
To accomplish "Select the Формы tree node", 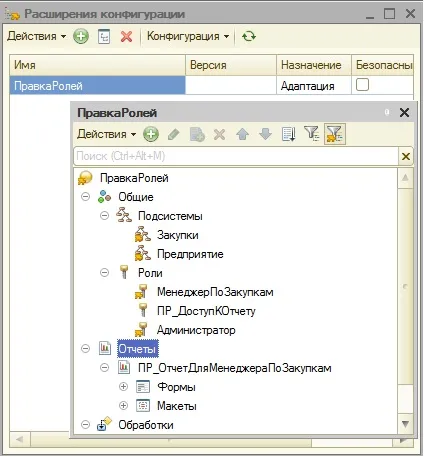I will pyautogui.click(x=176, y=387).
